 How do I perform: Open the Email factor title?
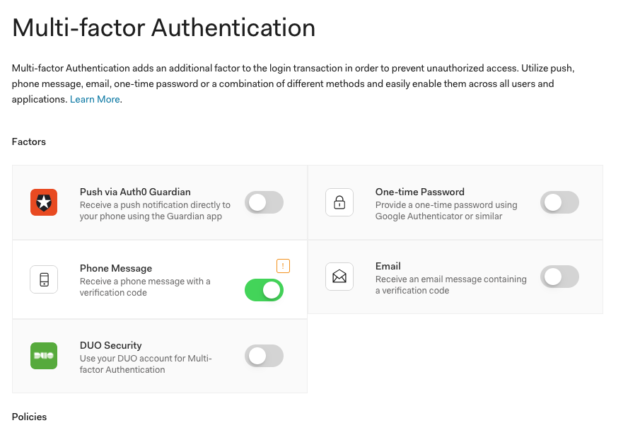click(x=388, y=266)
